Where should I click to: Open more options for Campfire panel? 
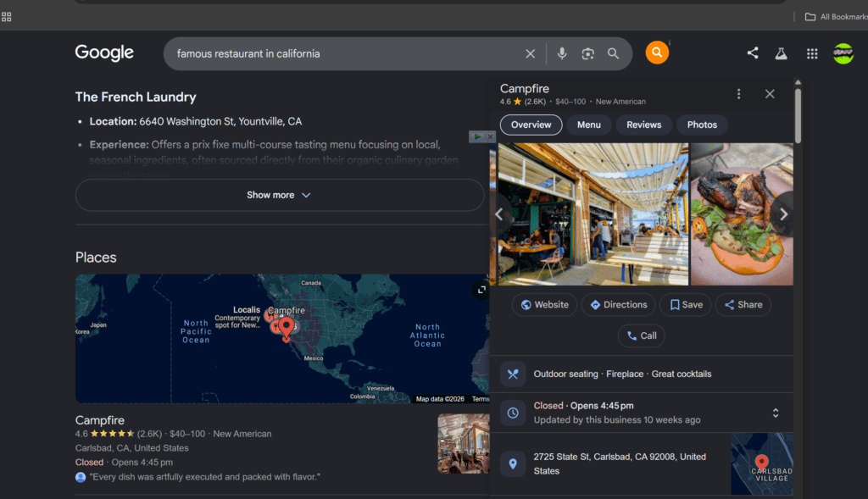[x=738, y=94]
